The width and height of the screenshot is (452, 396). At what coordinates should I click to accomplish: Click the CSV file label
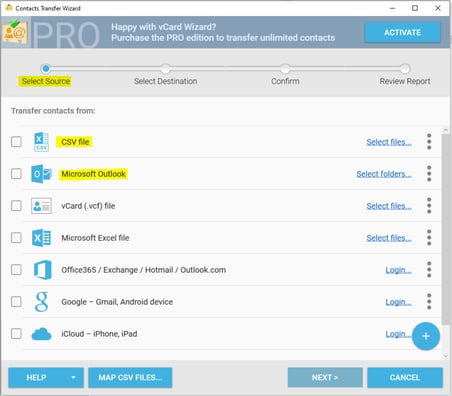[75, 142]
